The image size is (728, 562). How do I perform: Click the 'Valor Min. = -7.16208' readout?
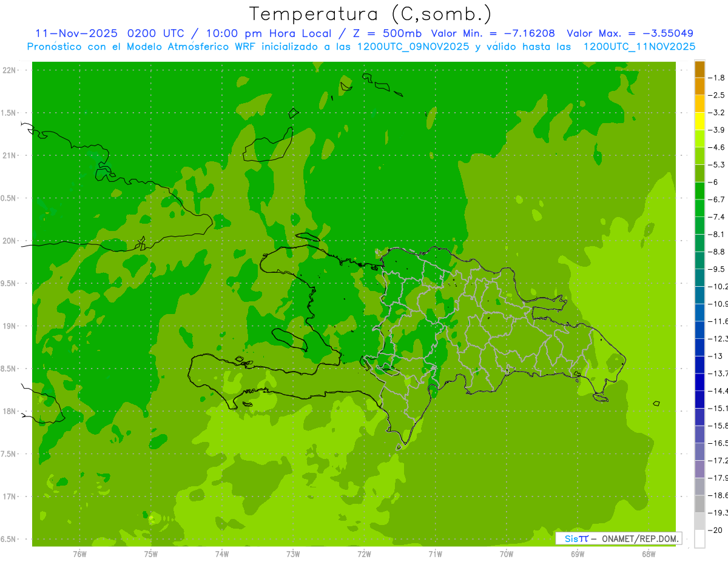pos(493,33)
